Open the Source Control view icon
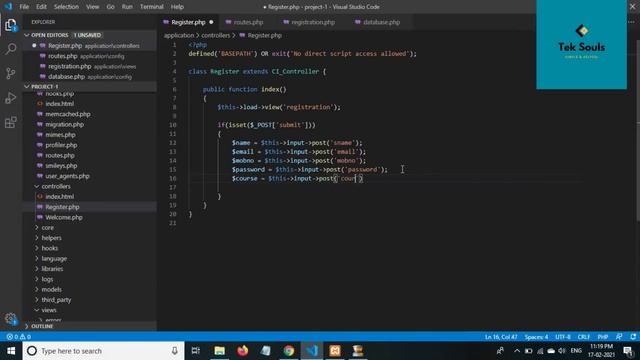Viewport: 640px width, 360px height. pyautogui.click(x=11, y=73)
